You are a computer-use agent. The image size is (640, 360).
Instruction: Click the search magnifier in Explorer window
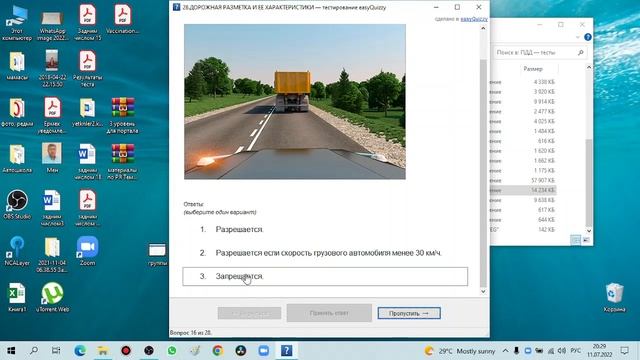click(x=581, y=53)
